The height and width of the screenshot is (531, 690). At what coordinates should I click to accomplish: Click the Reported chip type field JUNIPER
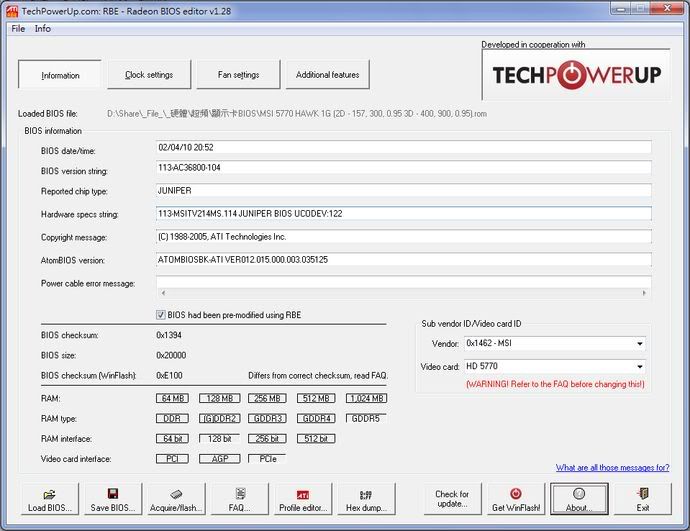pyautogui.click(x=404, y=190)
